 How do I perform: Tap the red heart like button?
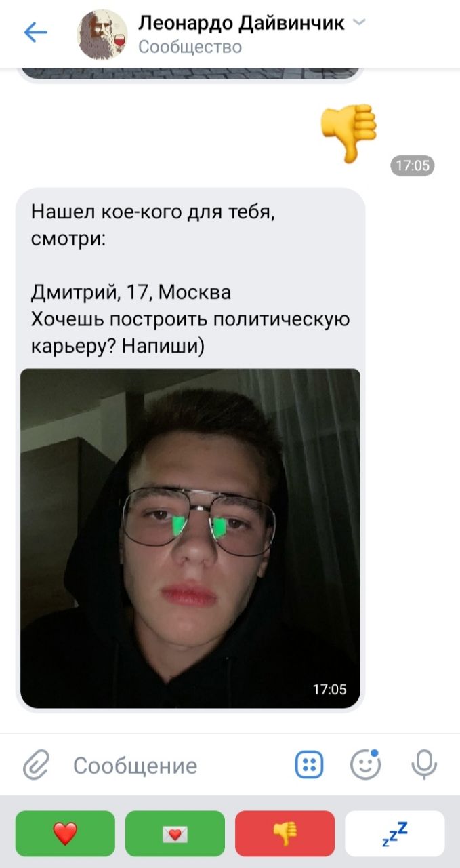(65, 833)
